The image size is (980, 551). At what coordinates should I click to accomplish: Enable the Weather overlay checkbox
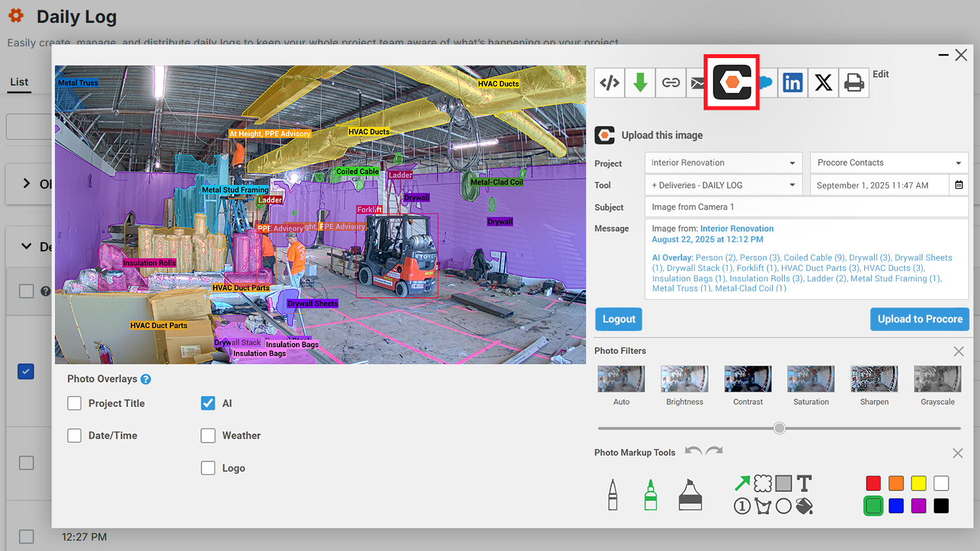[x=208, y=435]
